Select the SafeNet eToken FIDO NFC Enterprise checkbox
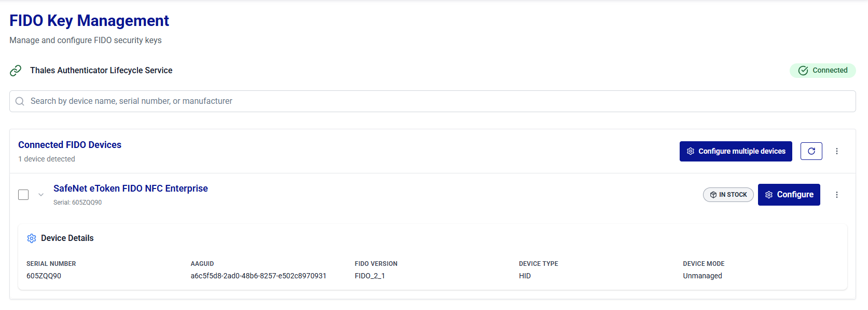The height and width of the screenshot is (310, 868). (x=23, y=195)
